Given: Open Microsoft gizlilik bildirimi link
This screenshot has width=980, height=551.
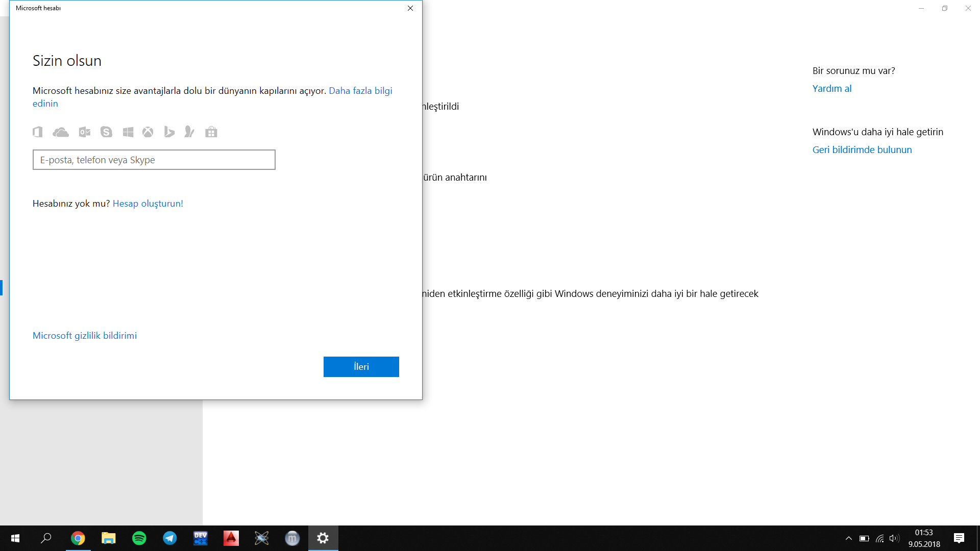Looking at the screenshot, I should (85, 336).
